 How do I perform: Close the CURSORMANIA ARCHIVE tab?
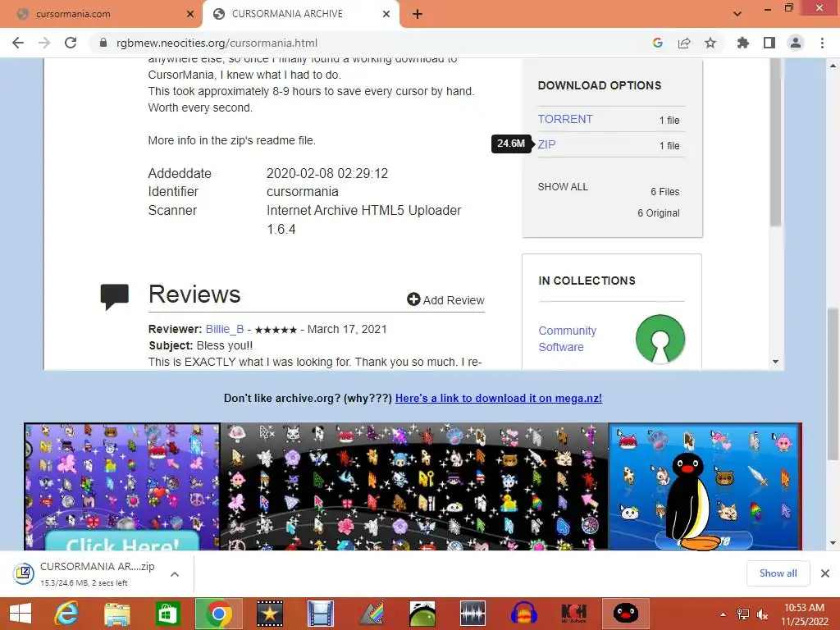coord(386,14)
